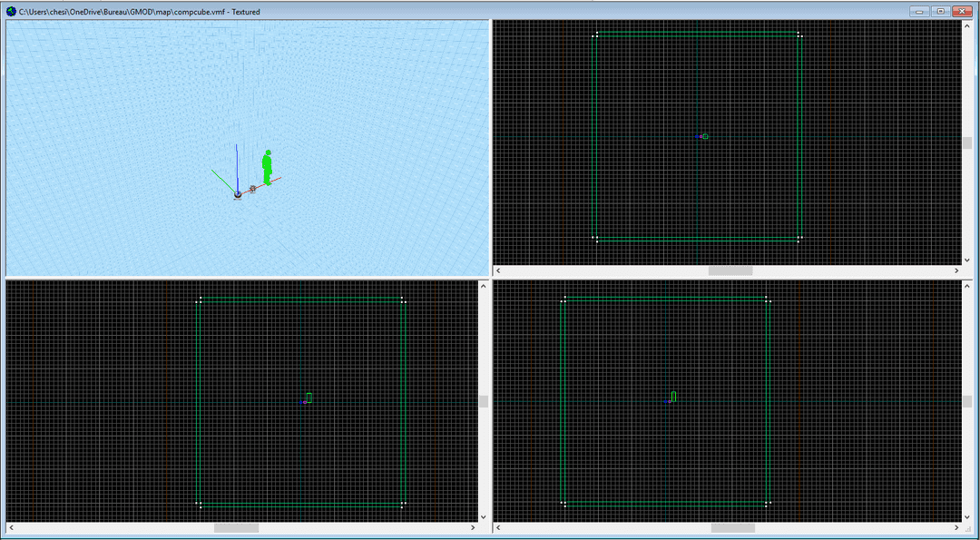Viewport: 980px width, 540px height.
Task: Select the player entity box in bottom-left viewport
Action: click(x=309, y=398)
